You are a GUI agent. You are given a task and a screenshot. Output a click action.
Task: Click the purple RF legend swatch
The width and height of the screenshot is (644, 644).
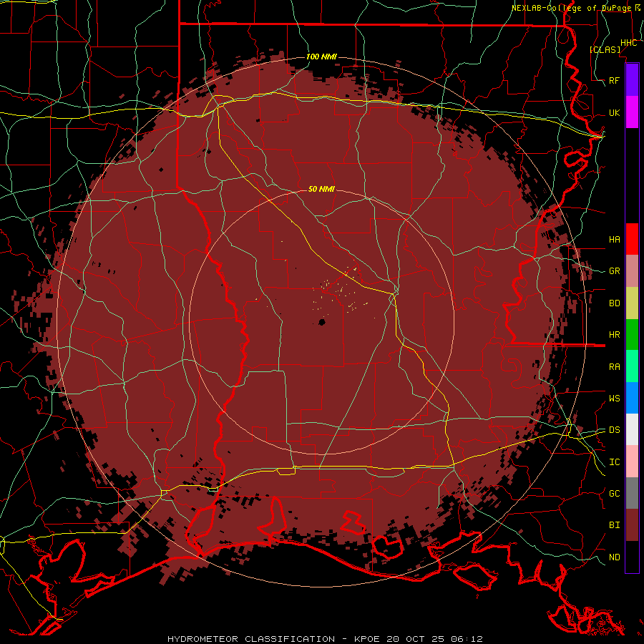632,80
